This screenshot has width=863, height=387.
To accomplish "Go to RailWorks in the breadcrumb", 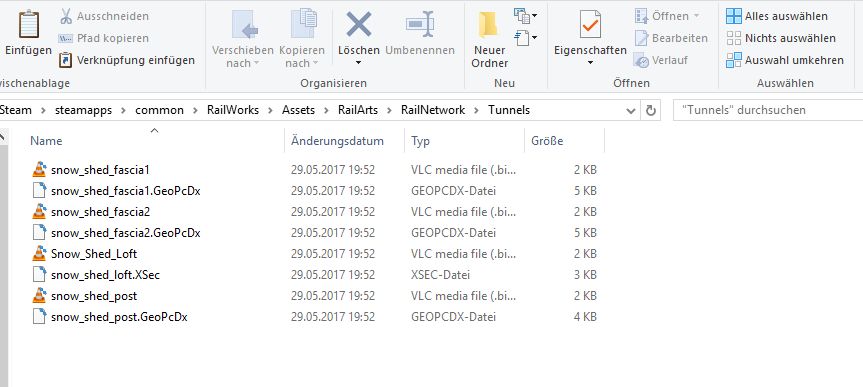I will click(x=233, y=110).
